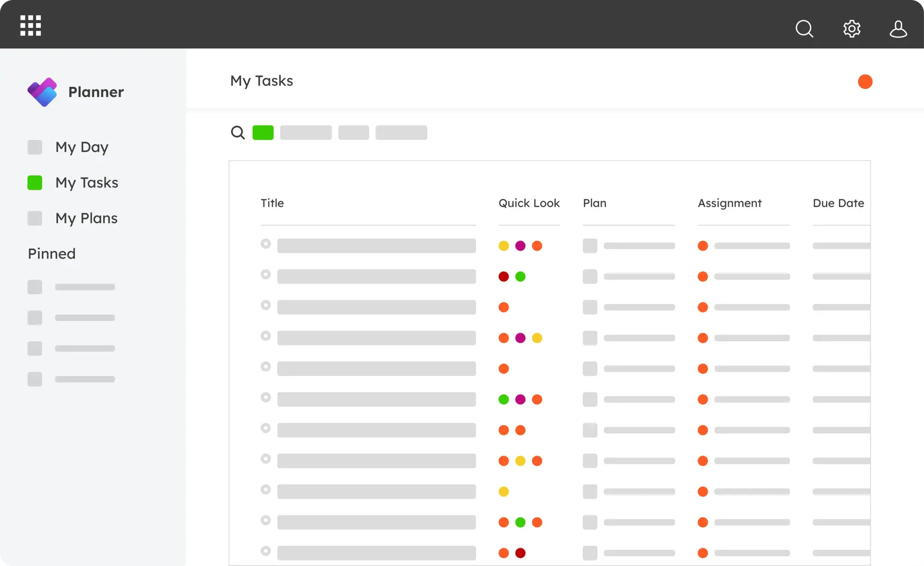Viewport: 924px width, 566px height.
Task: Open My Plans in the sidebar
Action: tap(86, 218)
